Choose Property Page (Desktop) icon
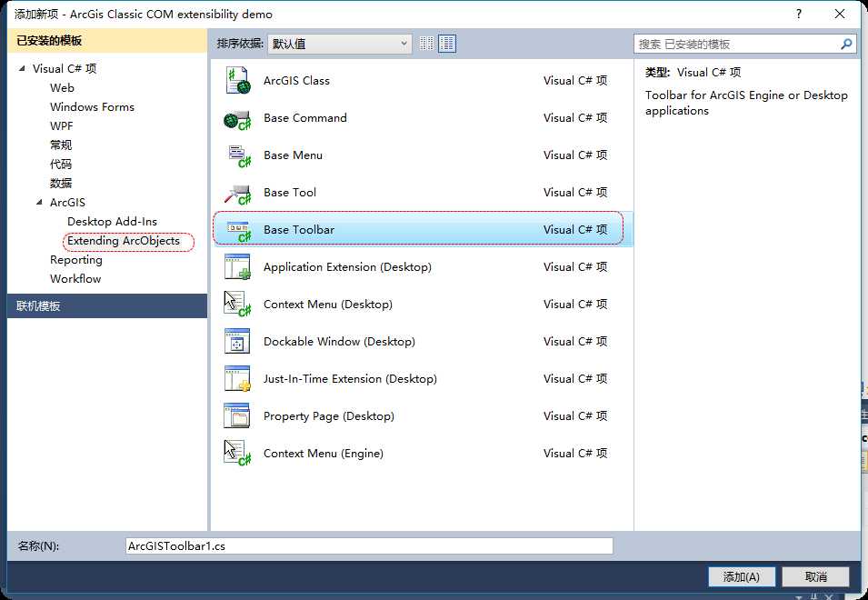 [237, 415]
